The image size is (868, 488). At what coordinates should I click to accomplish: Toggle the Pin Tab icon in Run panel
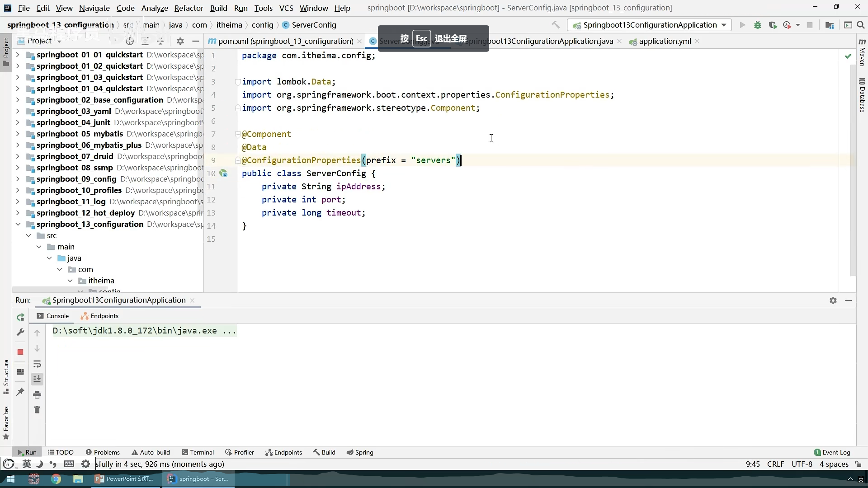click(x=20, y=392)
